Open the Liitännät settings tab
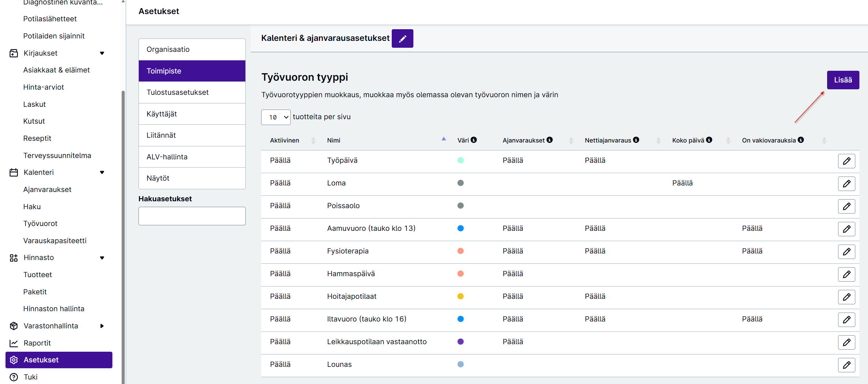 [192, 135]
